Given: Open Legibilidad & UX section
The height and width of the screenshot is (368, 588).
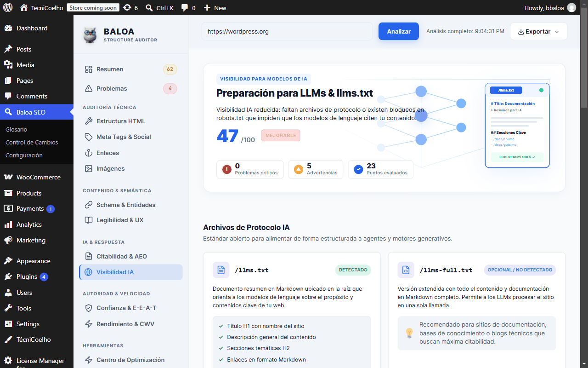Looking at the screenshot, I should click(131, 220).
